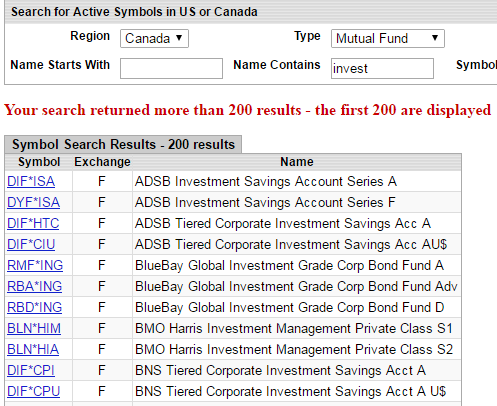Click the Symbol column header
This screenshot has width=497, height=406.
click(39, 162)
